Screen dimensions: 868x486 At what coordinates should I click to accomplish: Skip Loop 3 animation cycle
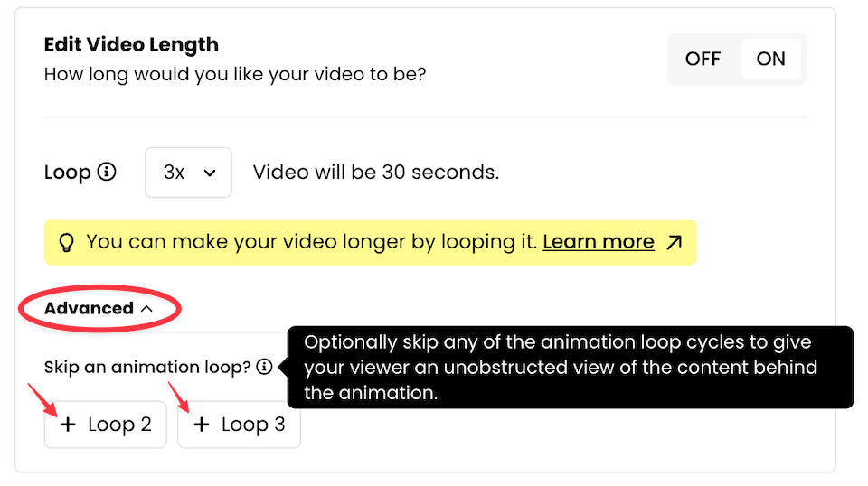[x=239, y=425]
